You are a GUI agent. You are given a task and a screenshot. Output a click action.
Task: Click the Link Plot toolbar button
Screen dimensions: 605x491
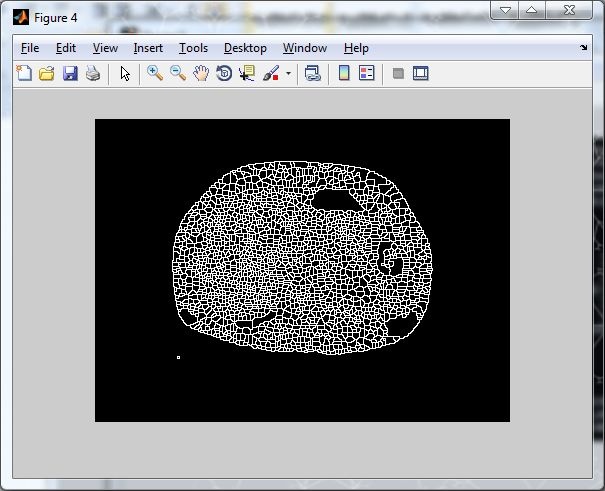313,73
